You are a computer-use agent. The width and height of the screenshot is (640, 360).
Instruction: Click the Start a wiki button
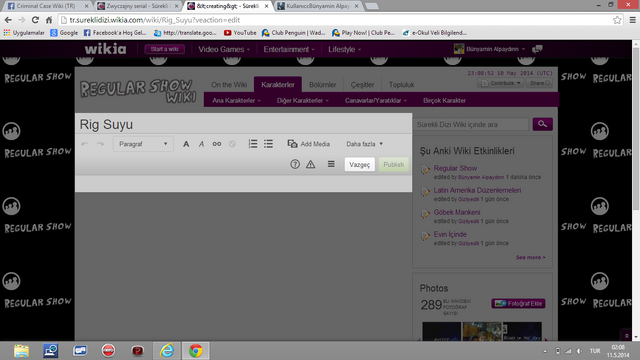point(164,49)
